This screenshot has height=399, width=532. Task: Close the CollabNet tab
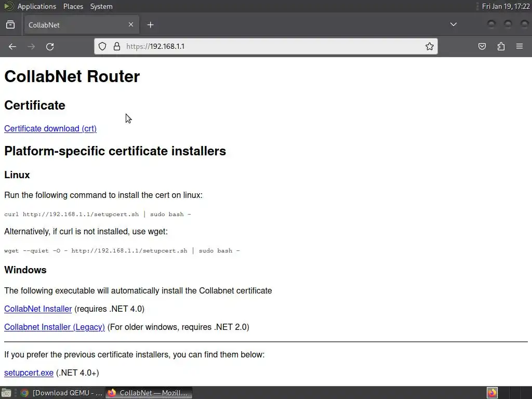131,24
